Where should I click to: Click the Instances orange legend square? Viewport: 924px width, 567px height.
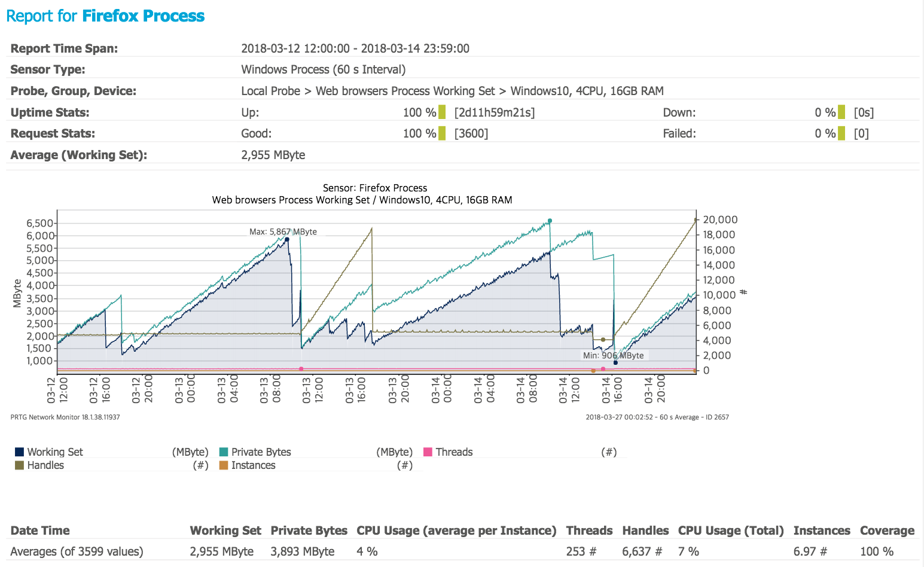click(222, 465)
